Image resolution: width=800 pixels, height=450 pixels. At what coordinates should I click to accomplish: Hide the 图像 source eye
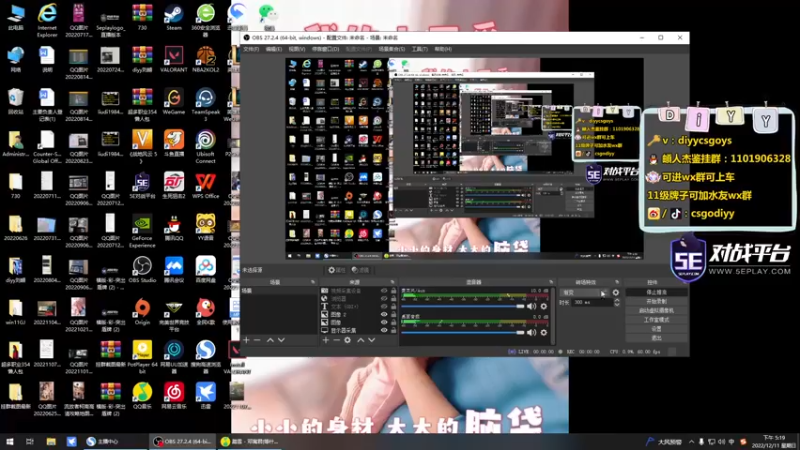pos(384,322)
